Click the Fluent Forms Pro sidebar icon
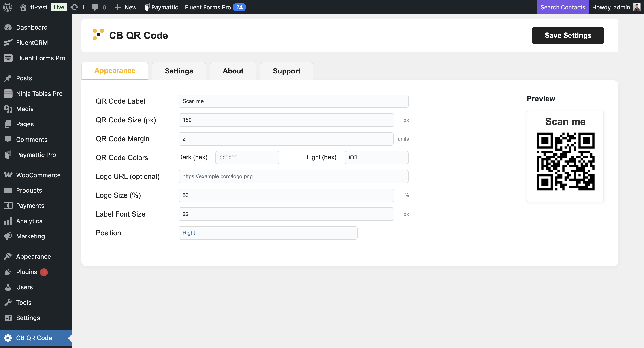 click(x=8, y=58)
